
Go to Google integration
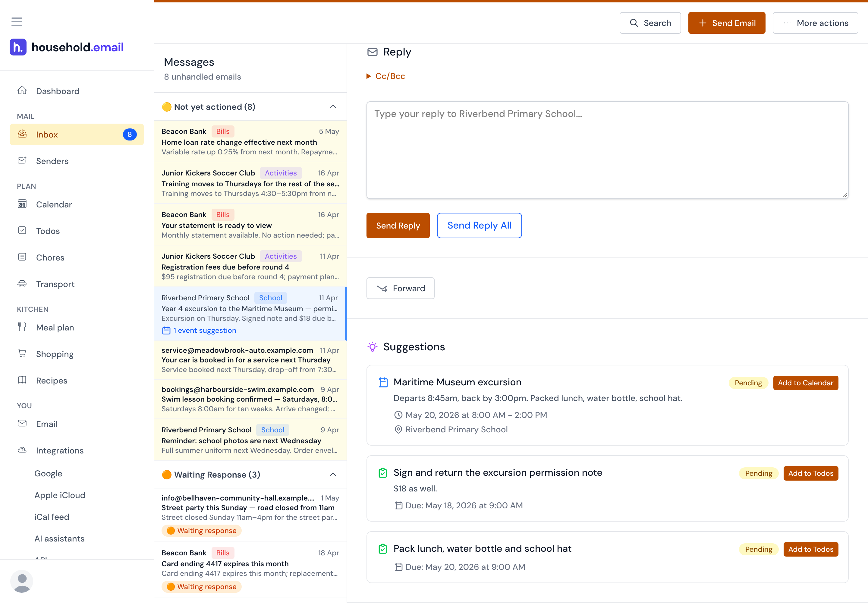pos(48,473)
